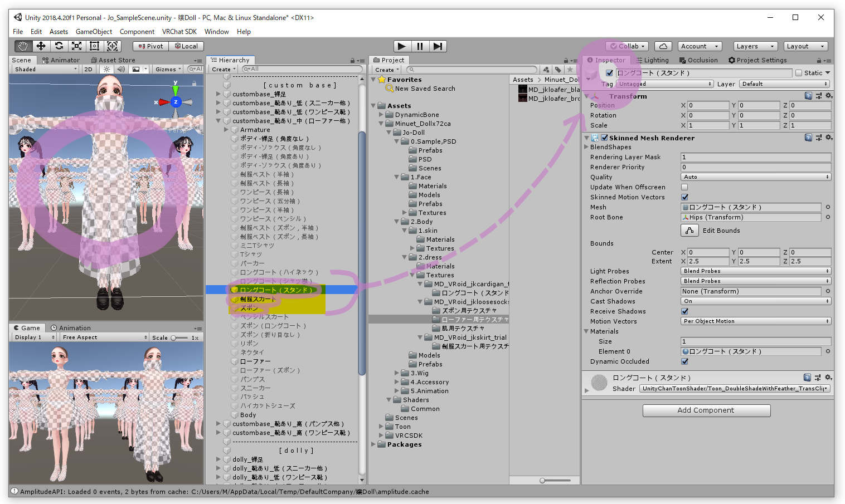Image resolution: width=845 pixels, height=504 pixels.
Task: Click the Step frame button
Action: (x=438, y=46)
